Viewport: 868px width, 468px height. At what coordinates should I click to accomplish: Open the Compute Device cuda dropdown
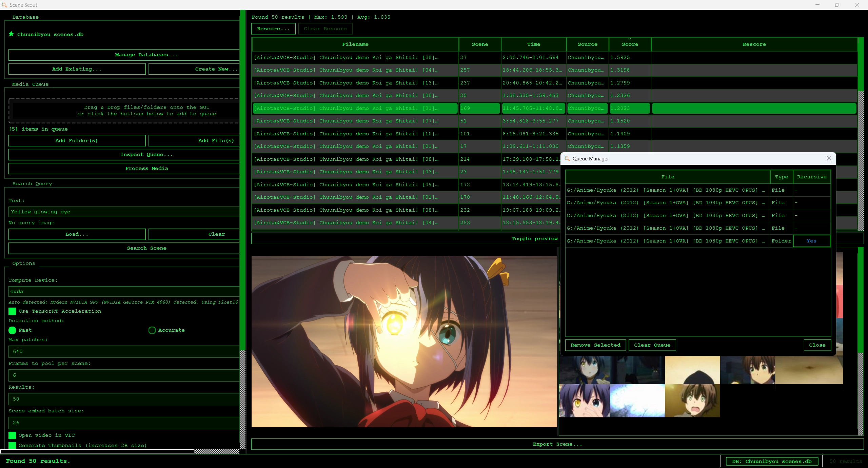(x=124, y=291)
